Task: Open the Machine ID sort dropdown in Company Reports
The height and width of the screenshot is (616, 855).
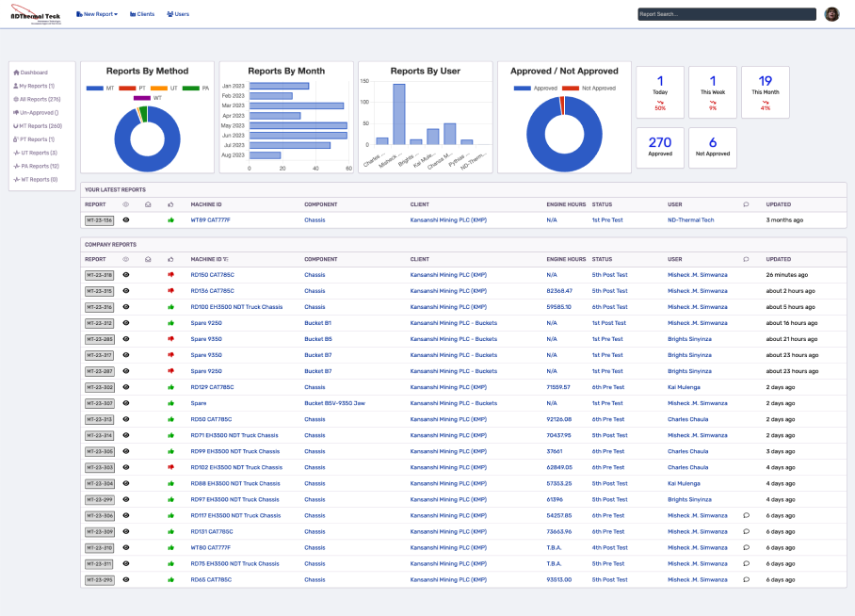Action: point(225,259)
